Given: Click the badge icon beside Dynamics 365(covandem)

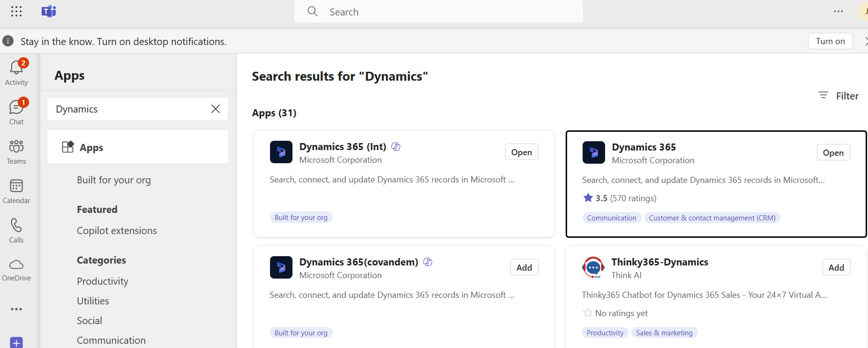Looking at the screenshot, I should [x=428, y=262].
